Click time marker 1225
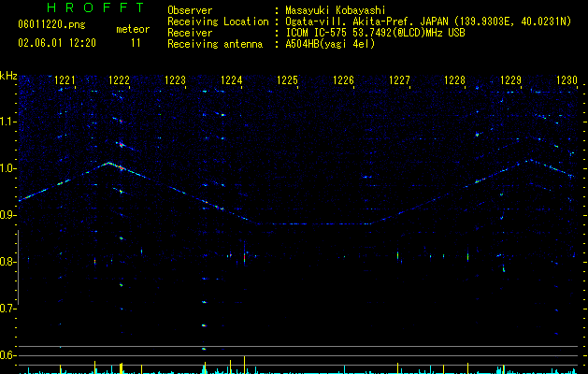Image resolution: width=588 pixels, height=374 pixels. click(287, 80)
